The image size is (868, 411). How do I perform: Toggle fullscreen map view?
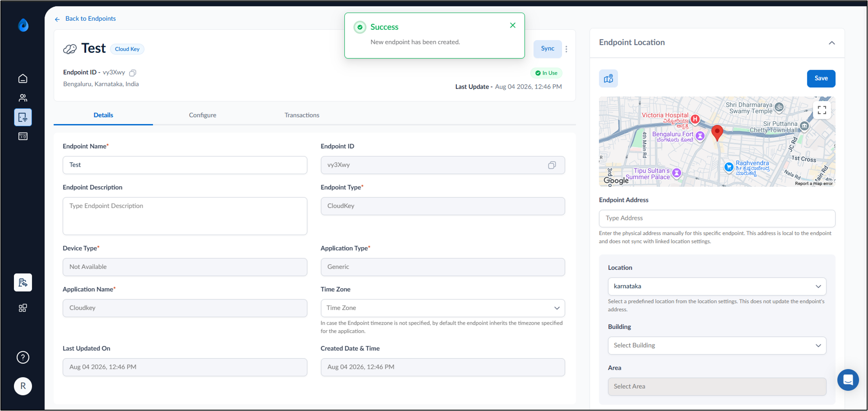(x=822, y=110)
